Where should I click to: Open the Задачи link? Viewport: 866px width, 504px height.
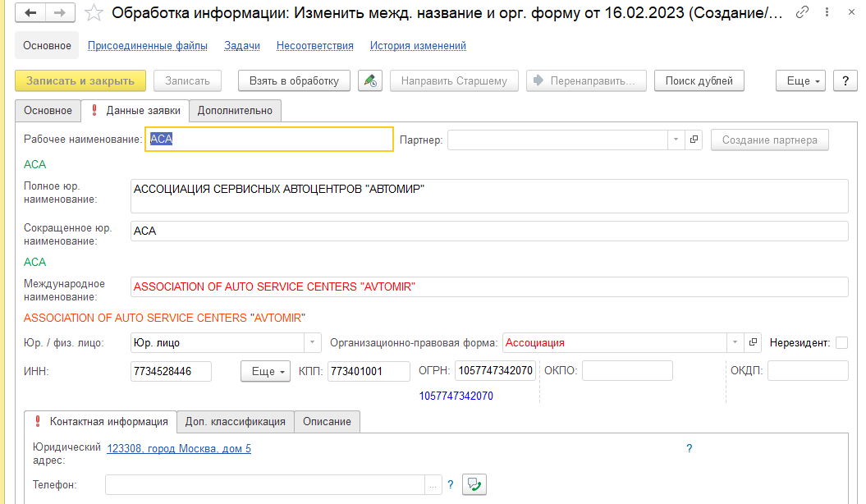point(242,46)
